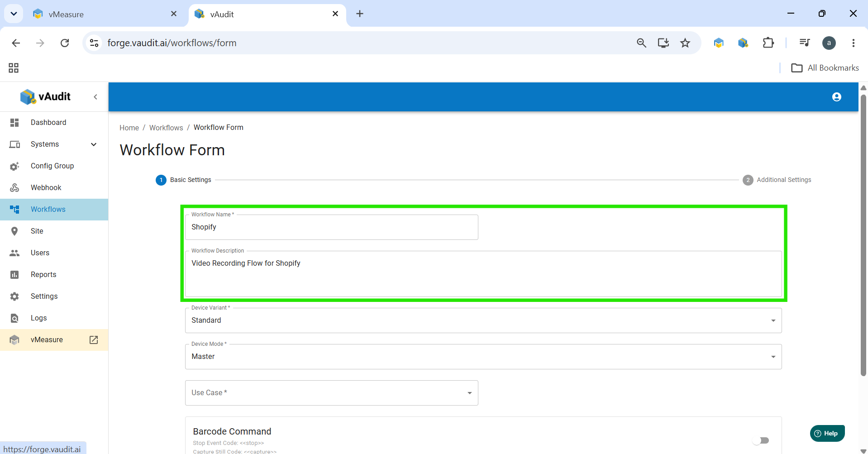Viewport: 868px width, 454px height.
Task: Click the Workflow Name input field
Action: 332,227
